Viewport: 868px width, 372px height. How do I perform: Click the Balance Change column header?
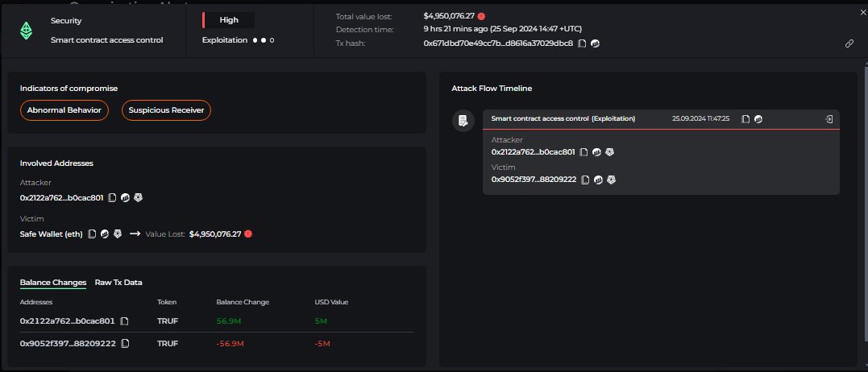pyautogui.click(x=243, y=303)
